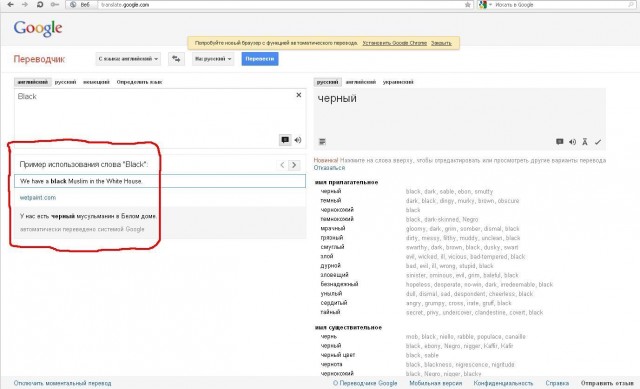Select dictionary entry 'унылый'
The image size is (640, 389).
tap(331, 293)
